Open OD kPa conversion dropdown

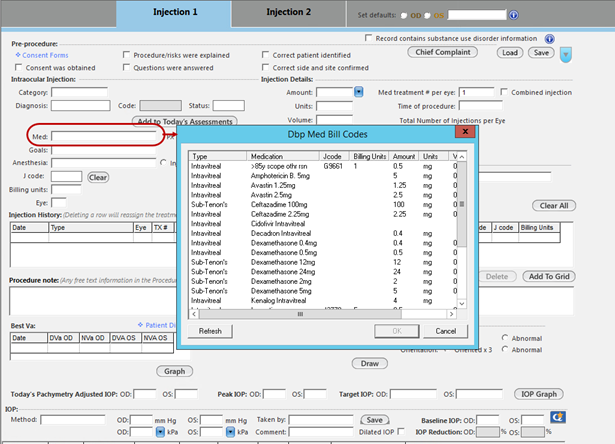pyautogui.click(x=160, y=432)
